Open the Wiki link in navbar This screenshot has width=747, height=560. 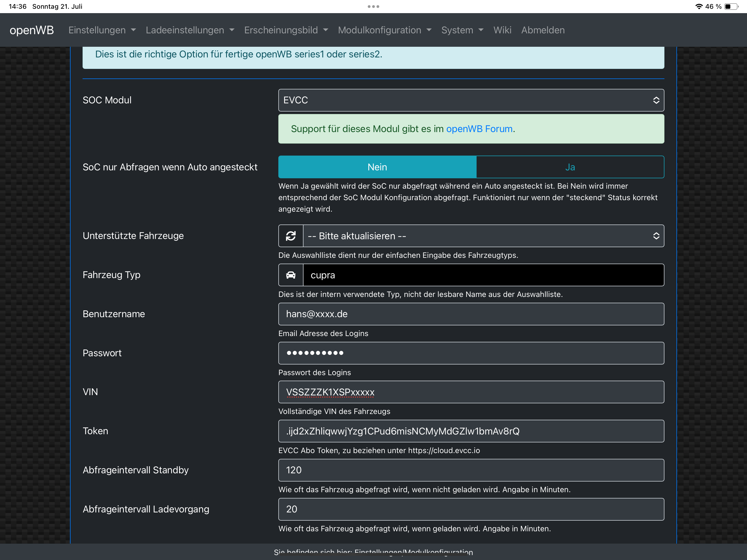[502, 30]
